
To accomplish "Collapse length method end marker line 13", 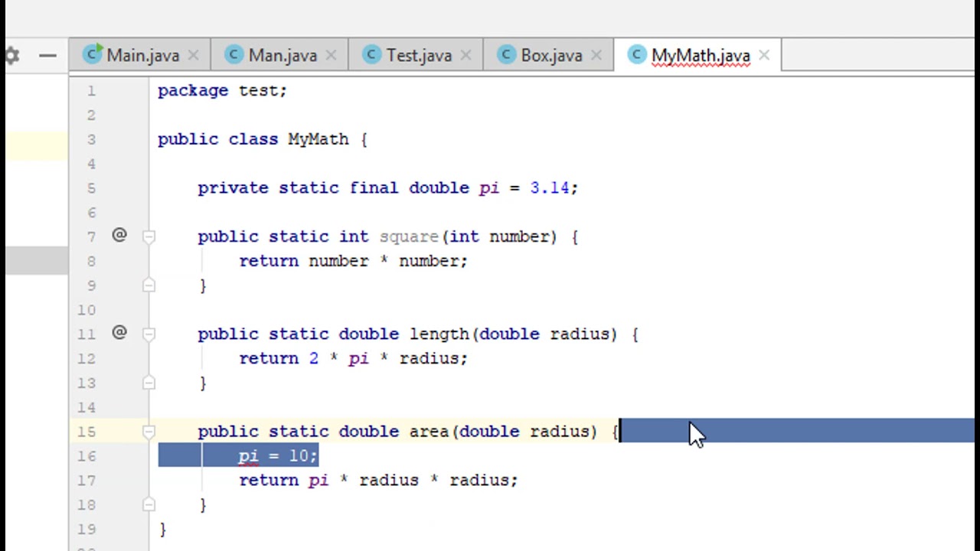I will [x=149, y=383].
